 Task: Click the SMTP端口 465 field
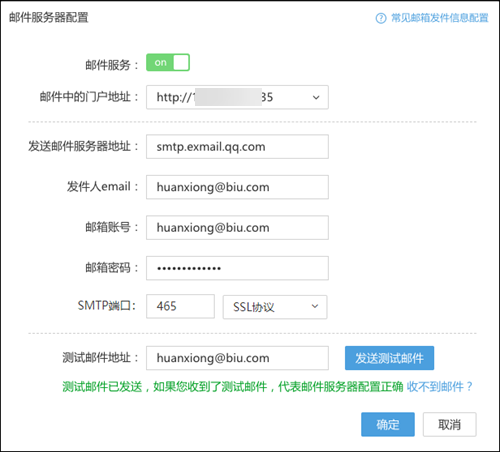tap(180, 306)
